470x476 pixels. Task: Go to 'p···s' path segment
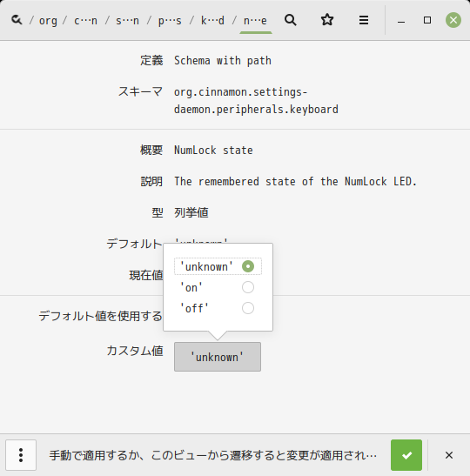(x=170, y=21)
